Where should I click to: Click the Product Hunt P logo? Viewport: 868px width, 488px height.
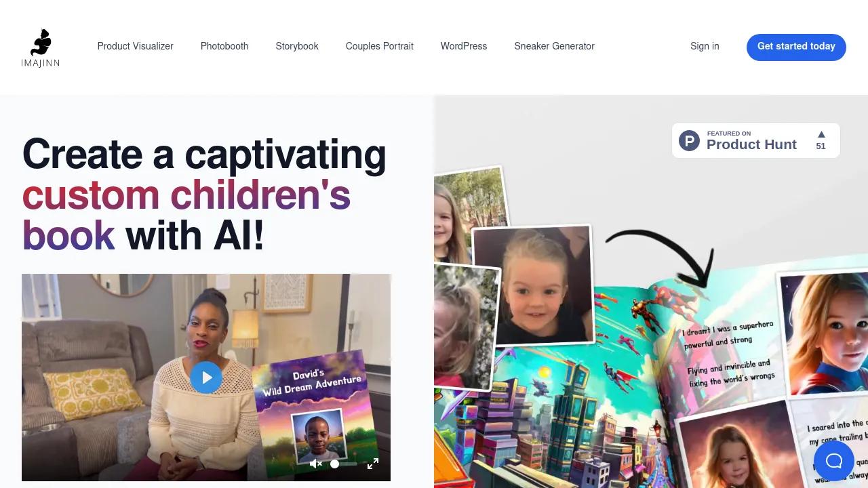click(x=690, y=140)
